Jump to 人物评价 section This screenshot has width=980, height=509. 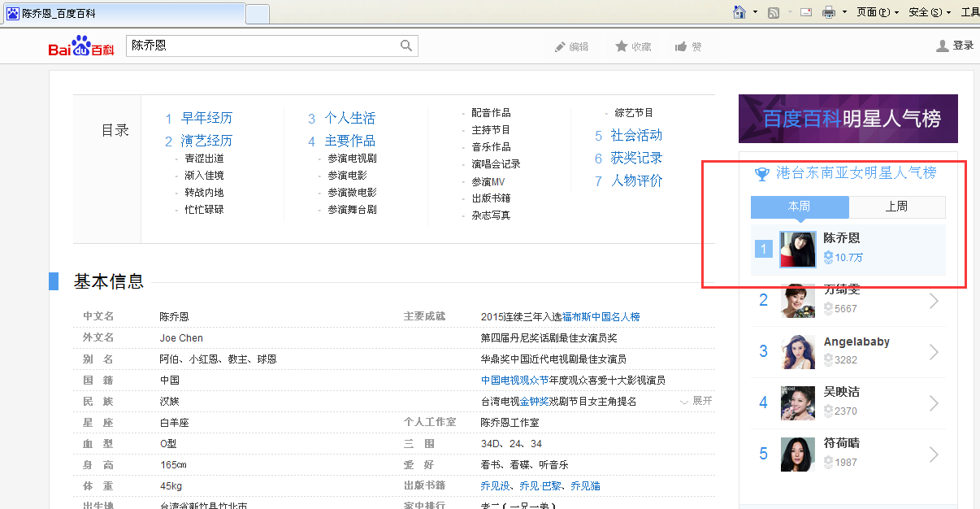(x=637, y=181)
